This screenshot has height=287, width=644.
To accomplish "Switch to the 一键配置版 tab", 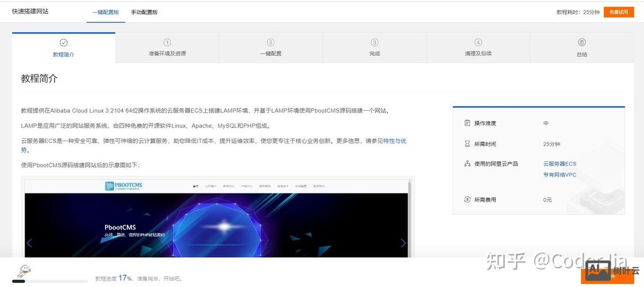I will [106, 12].
